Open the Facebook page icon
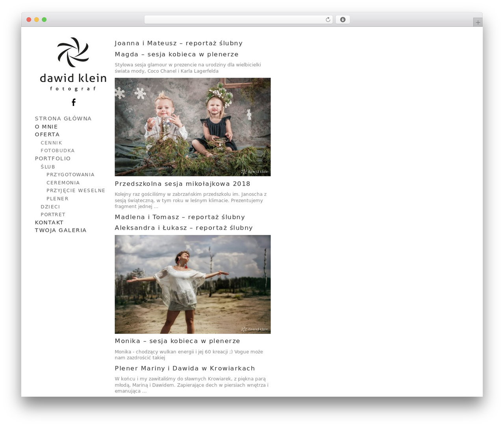Image resolution: width=504 pixels, height=427 pixels. 74,102
